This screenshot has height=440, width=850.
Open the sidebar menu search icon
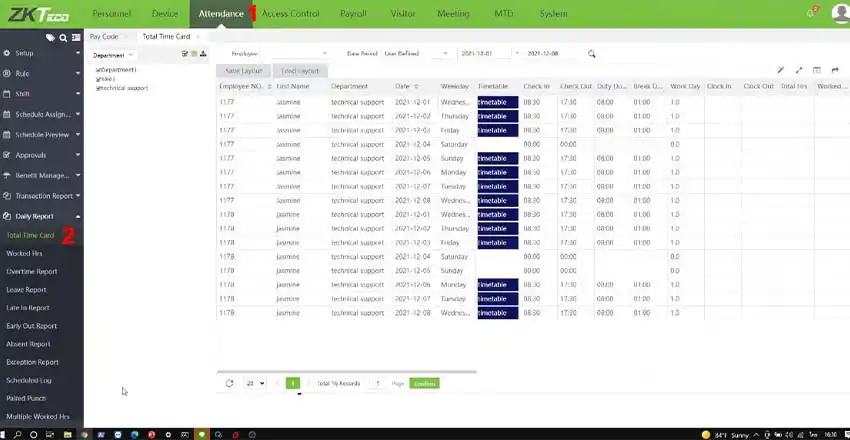click(x=63, y=37)
